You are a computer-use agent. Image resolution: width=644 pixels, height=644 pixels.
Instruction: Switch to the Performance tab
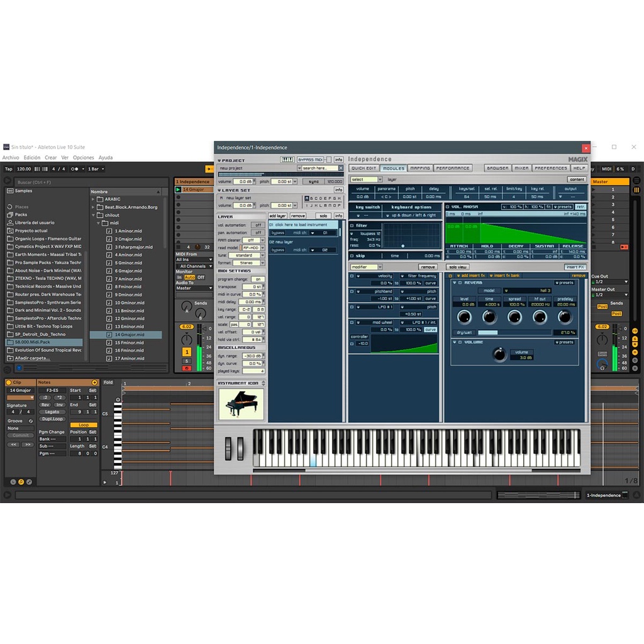[453, 168]
